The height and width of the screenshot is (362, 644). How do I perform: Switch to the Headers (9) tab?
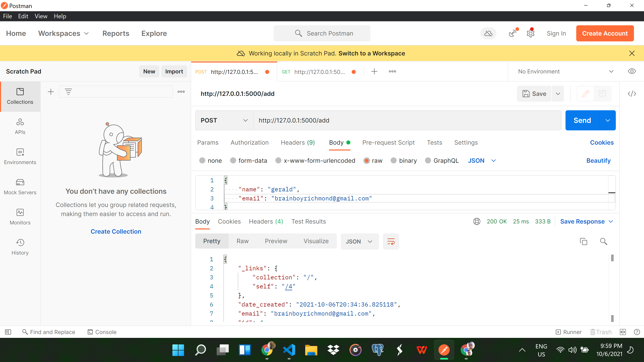298,142
